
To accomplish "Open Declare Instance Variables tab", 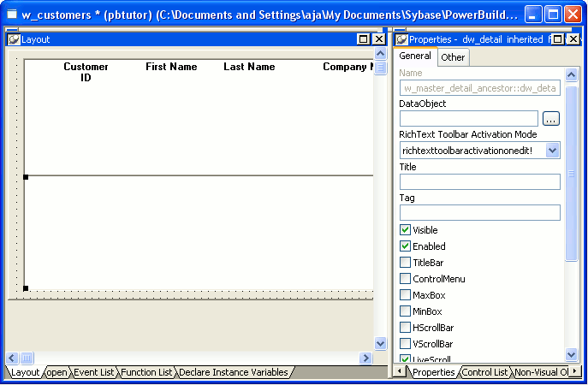I will [234, 372].
